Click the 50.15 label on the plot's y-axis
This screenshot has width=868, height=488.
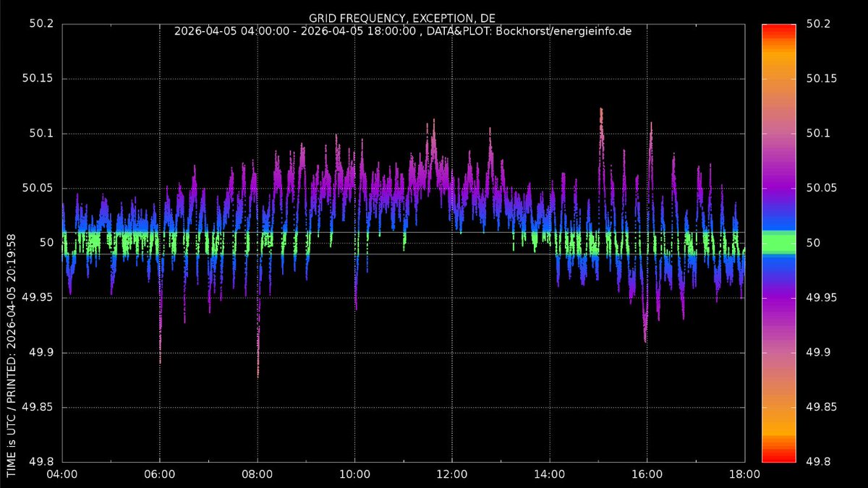[39, 79]
